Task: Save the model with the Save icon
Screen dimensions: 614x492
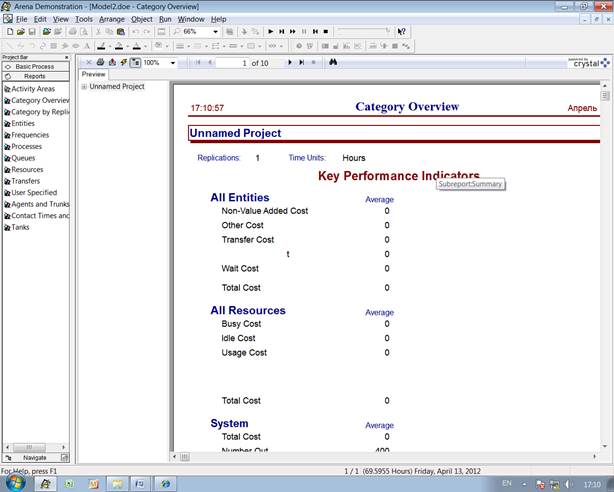Action: [32, 32]
